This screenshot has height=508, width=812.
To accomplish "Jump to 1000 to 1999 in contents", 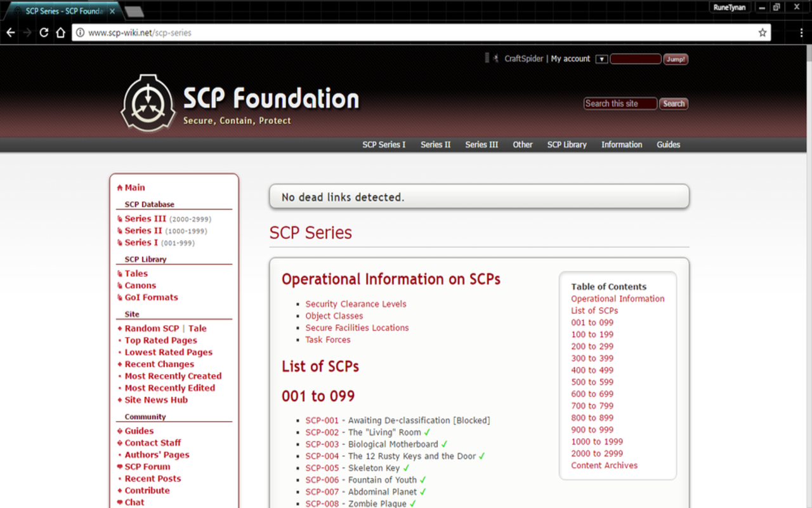I will point(597,441).
